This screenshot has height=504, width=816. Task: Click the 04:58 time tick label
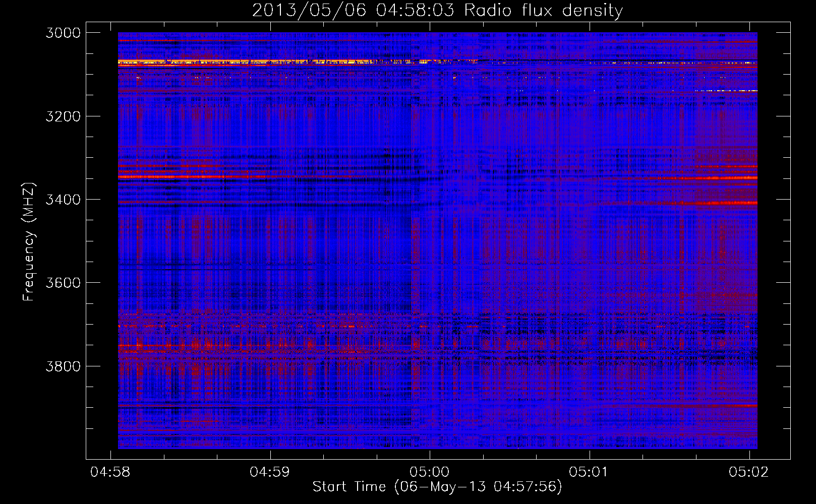(x=110, y=472)
